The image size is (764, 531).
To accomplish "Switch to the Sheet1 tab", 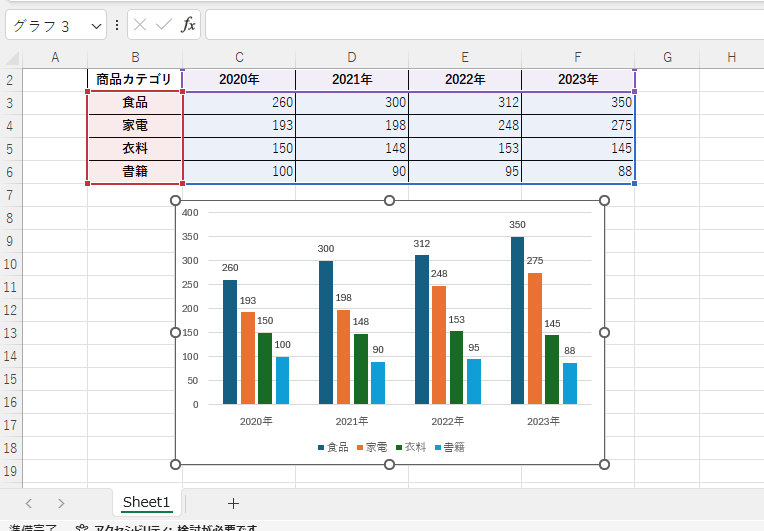I will point(146,502).
